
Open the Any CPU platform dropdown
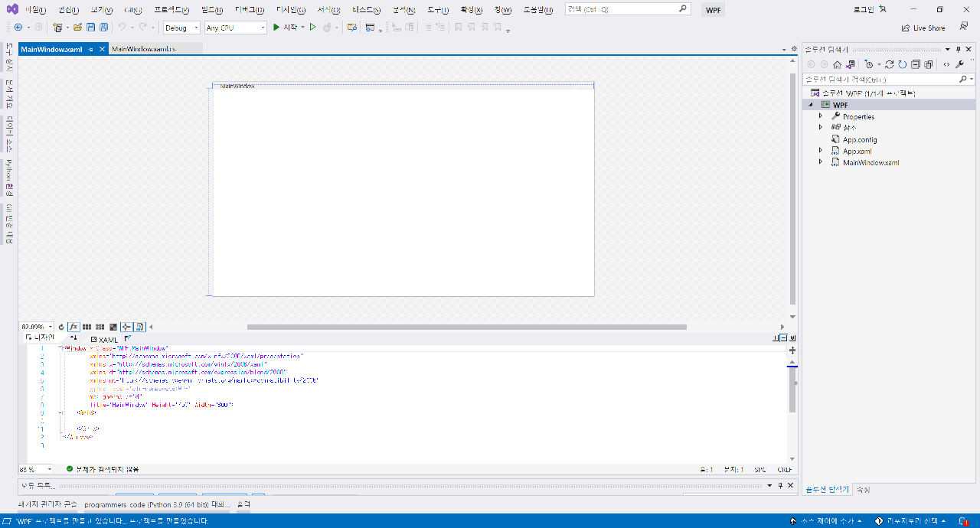coord(234,27)
